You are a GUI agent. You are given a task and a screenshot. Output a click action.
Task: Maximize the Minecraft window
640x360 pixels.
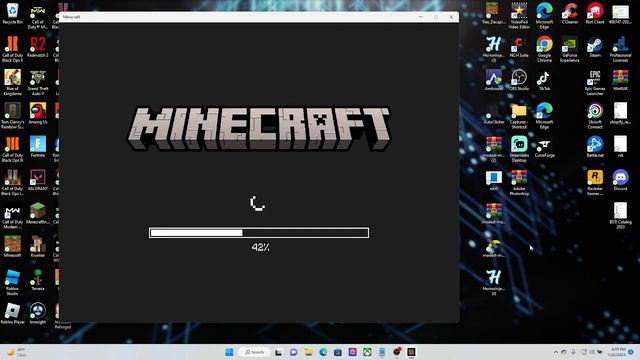pyautogui.click(x=436, y=17)
